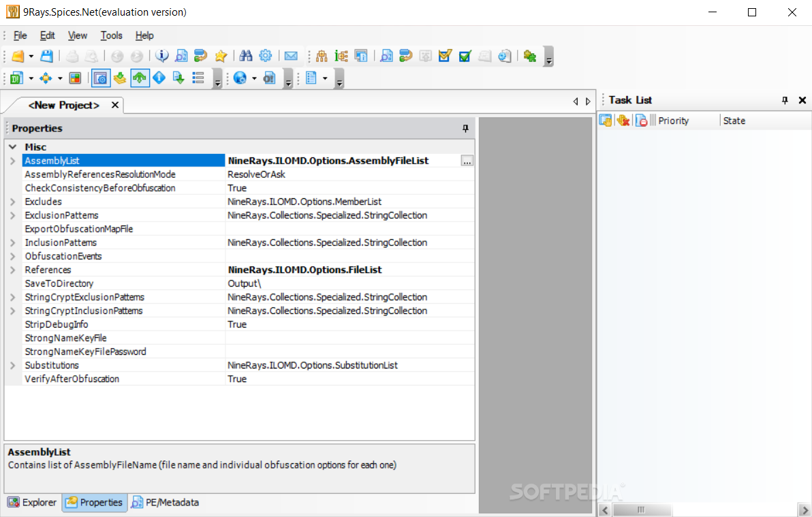Click the document with magnifier icon in first toolbar group
The width and height of the screenshot is (812, 517).
point(182,56)
